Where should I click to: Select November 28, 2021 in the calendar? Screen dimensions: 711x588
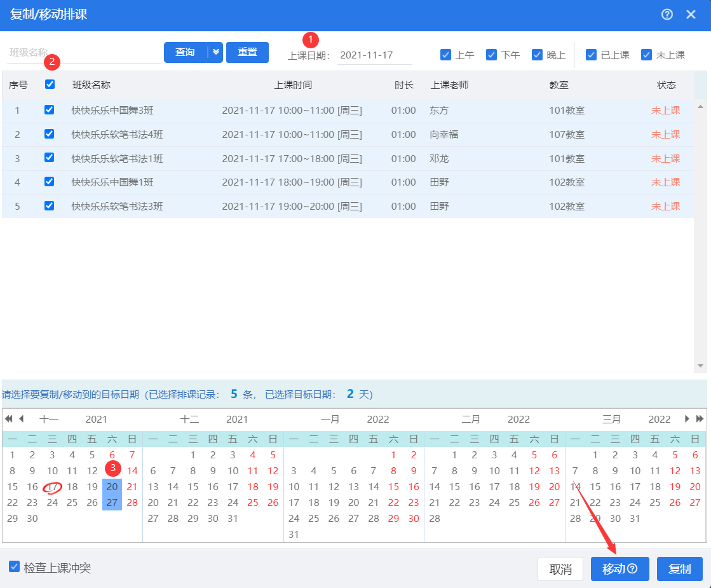(x=132, y=502)
